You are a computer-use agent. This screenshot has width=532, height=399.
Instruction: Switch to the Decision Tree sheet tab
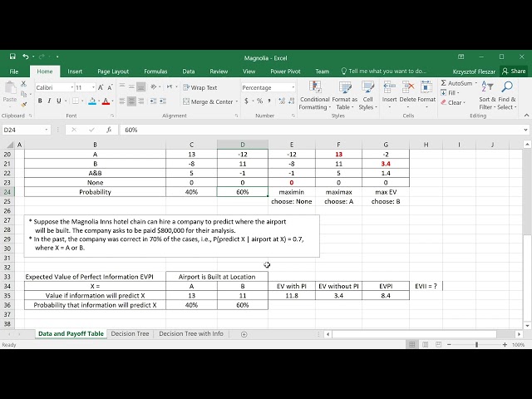pos(130,334)
